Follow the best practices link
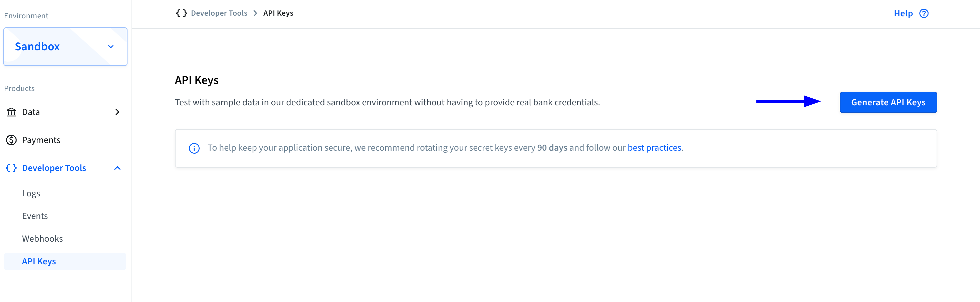The image size is (980, 302). point(654,148)
